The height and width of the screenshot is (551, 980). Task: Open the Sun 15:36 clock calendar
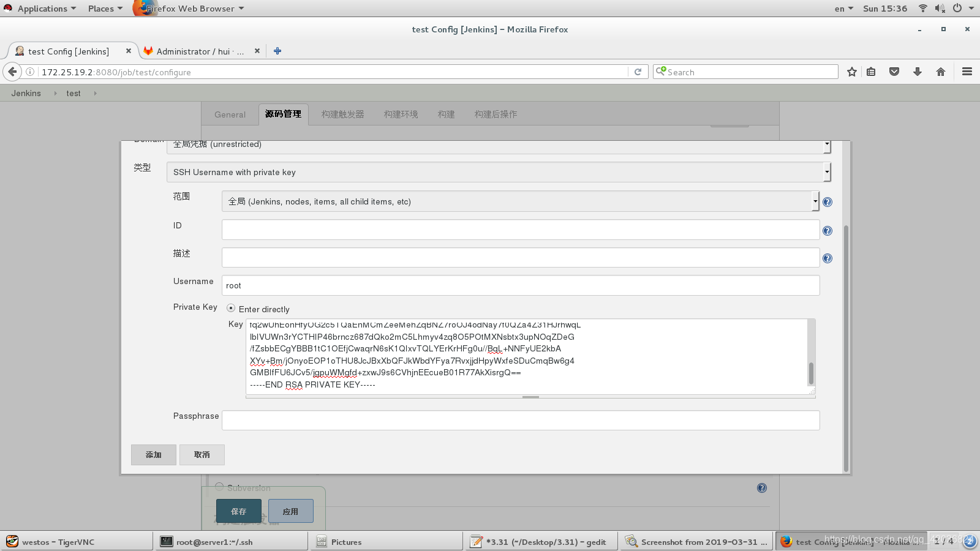point(885,9)
